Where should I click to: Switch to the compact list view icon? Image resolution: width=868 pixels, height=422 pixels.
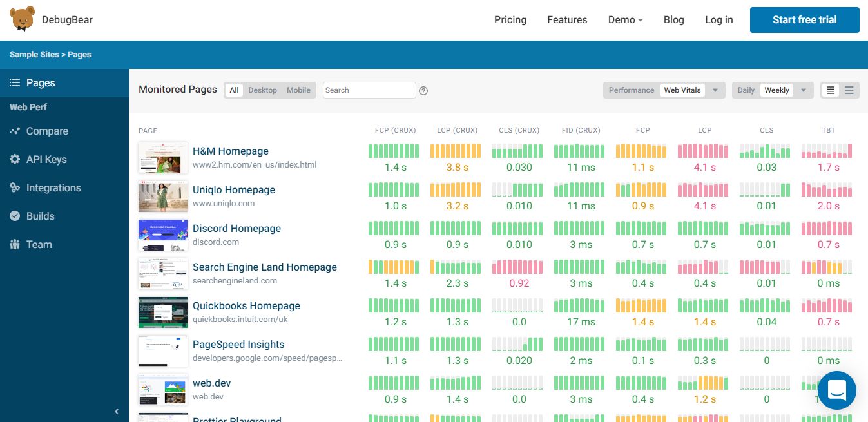pyautogui.click(x=849, y=90)
